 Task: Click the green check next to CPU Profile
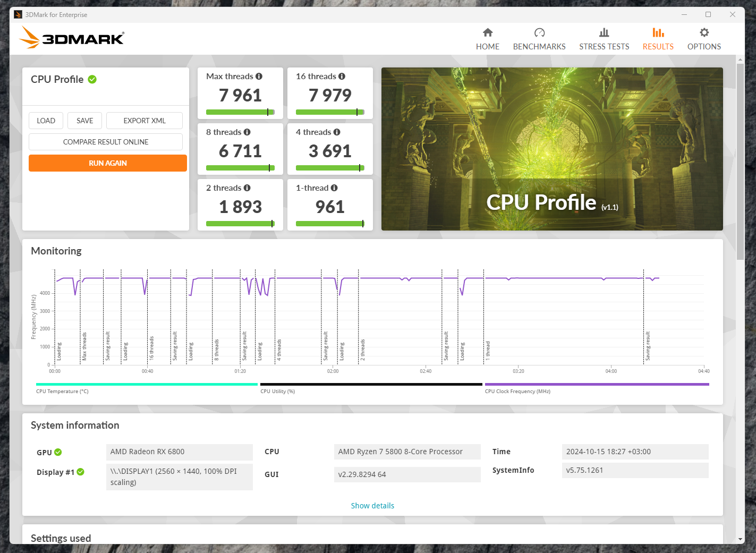(x=92, y=79)
